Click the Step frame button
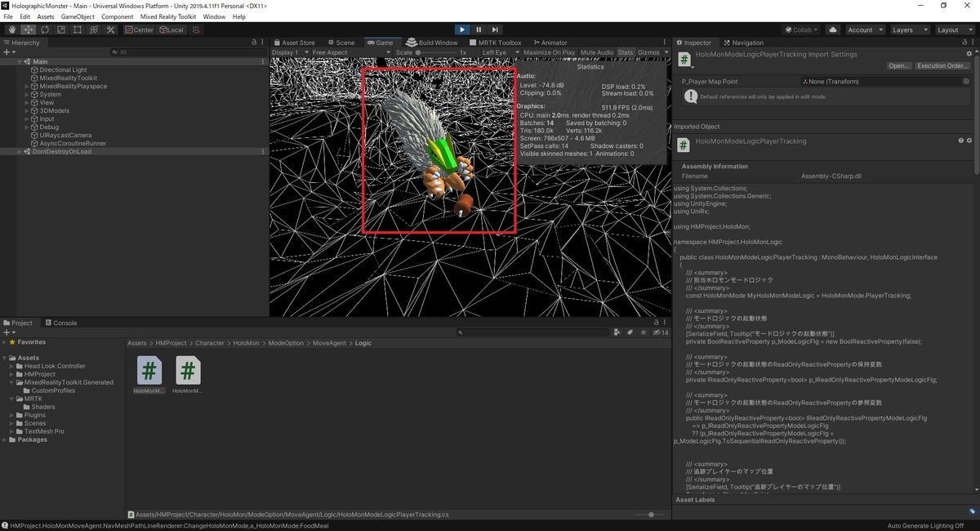 pyautogui.click(x=495, y=29)
